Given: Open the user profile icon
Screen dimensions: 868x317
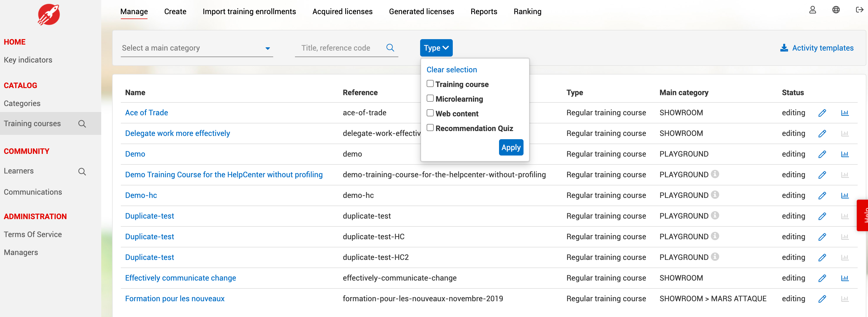Looking at the screenshot, I should click(x=812, y=10).
